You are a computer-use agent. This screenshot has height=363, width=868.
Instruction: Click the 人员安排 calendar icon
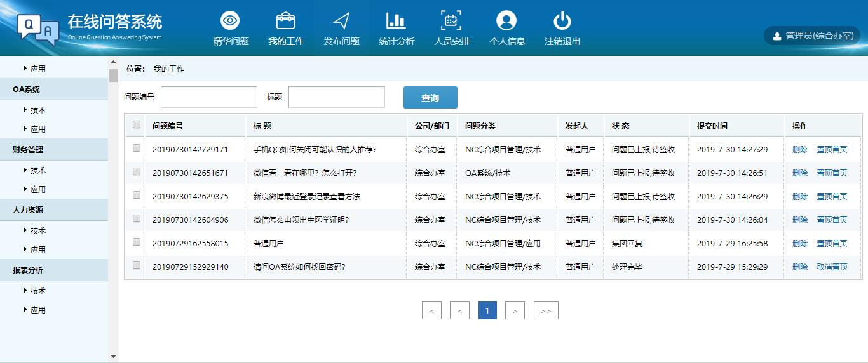pos(451,21)
